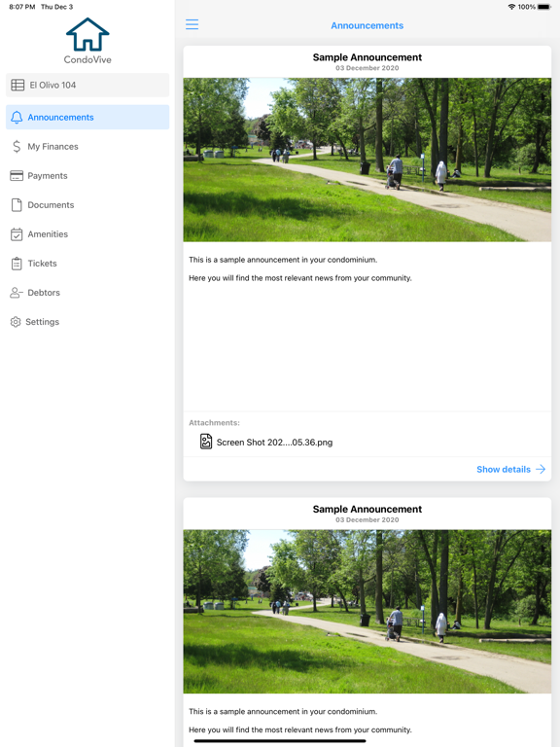Viewport: 560px width, 747px height.
Task: Click the My Finances dollar icon
Action: click(17, 146)
